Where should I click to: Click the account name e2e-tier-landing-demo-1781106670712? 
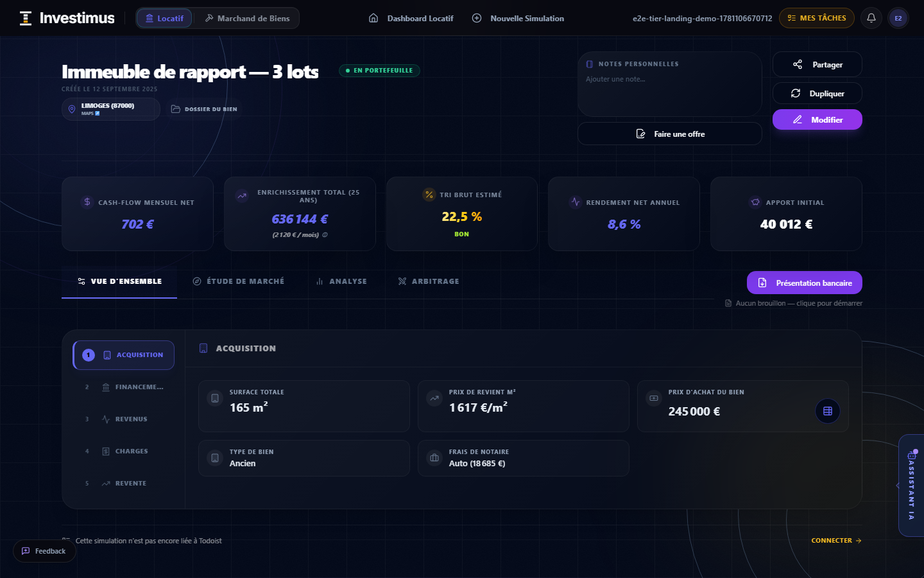tap(703, 19)
